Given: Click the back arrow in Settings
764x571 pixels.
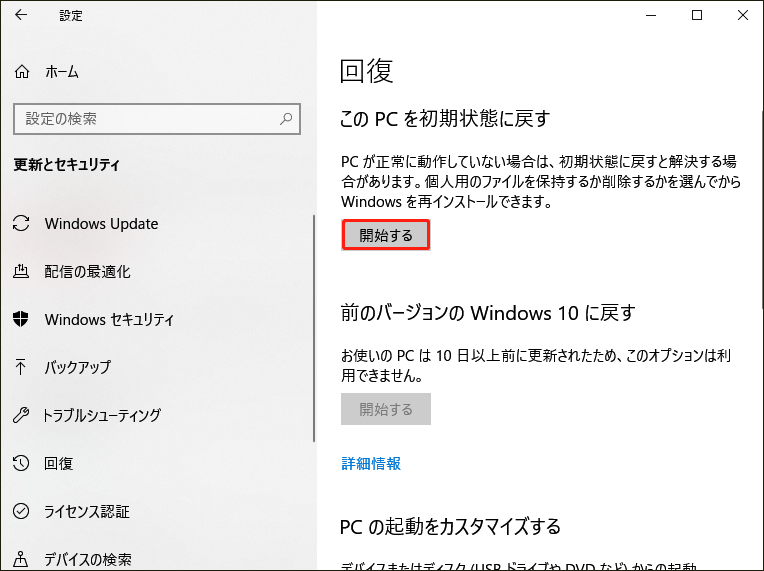Looking at the screenshot, I should click(21, 15).
